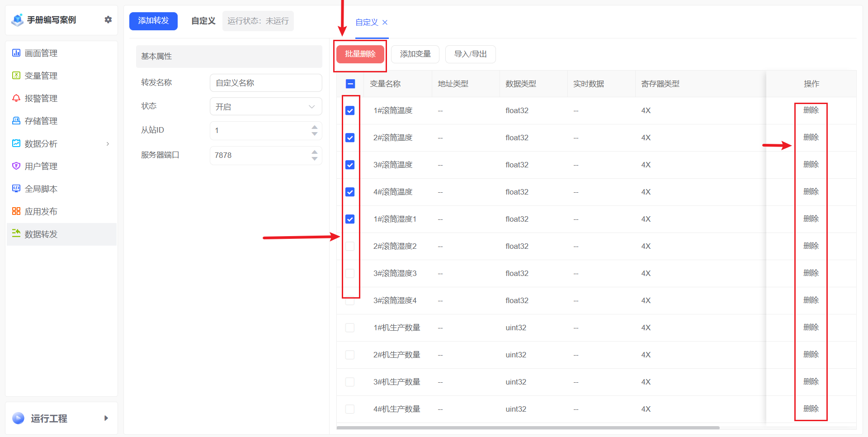Expand the 数据分析 submenu chevron
Viewport: 868px width, 437px height.
pos(108,144)
